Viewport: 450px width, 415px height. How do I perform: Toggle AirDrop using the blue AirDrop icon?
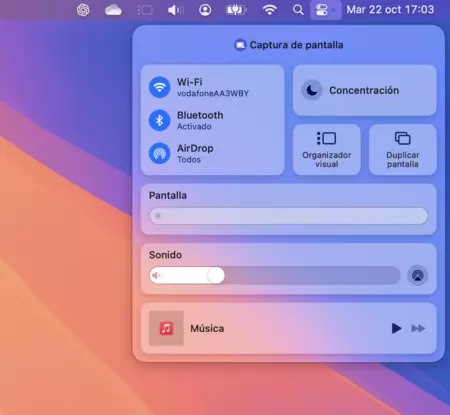[x=159, y=153]
